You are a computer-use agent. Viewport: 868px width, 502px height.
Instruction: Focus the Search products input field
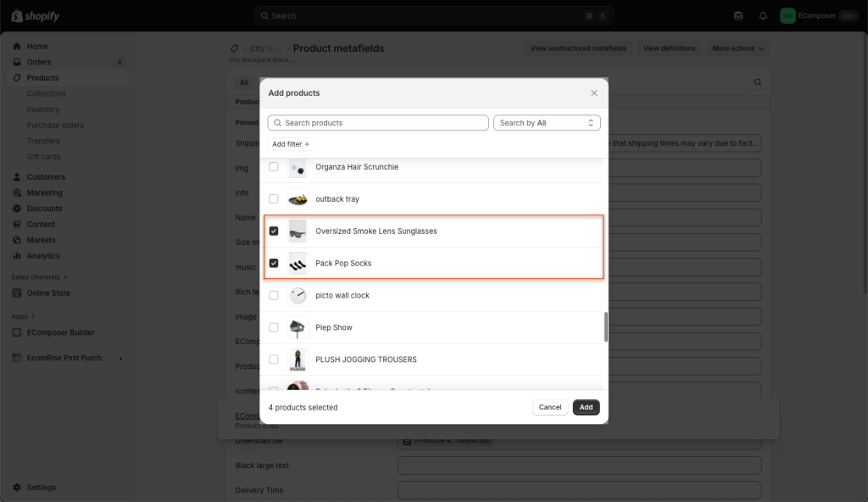pyautogui.click(x=378, y=123)
